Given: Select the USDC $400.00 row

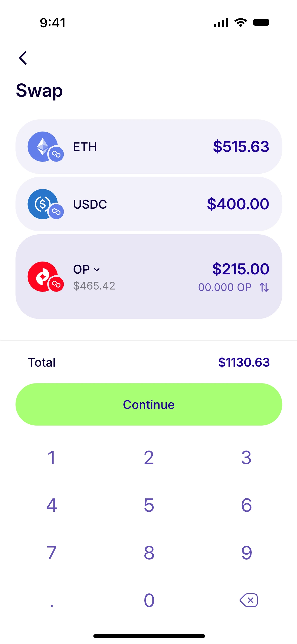Looking at the screenshot, I should point(149,204).
